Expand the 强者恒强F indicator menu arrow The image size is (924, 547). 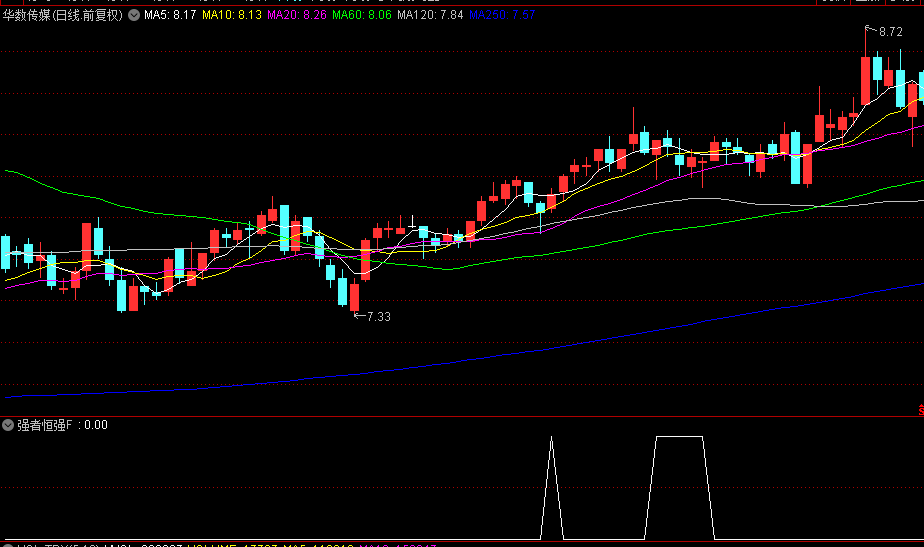pos(8,425)
